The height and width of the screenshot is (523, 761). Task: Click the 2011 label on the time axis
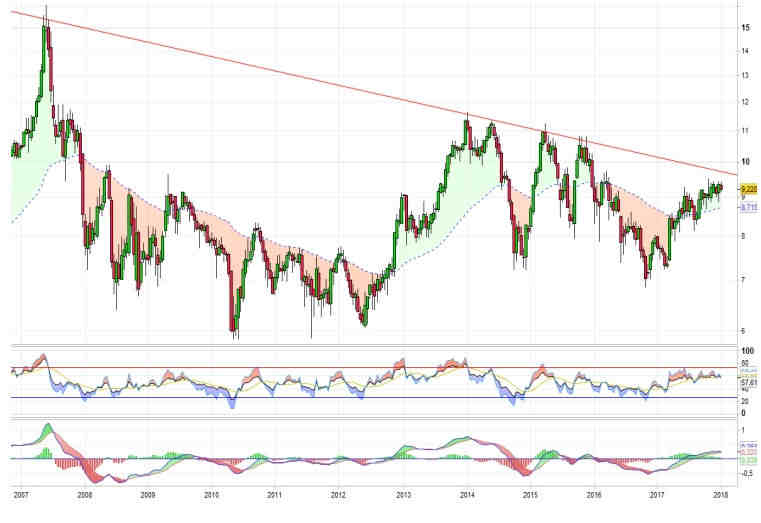275,495
